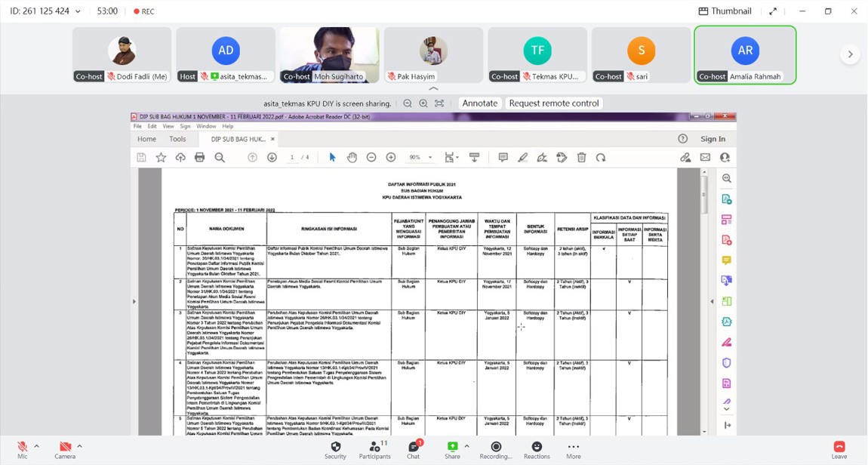Open the Reactions smiley menu
The height and width of the screenshot is (465, 868).
point(537,447)
